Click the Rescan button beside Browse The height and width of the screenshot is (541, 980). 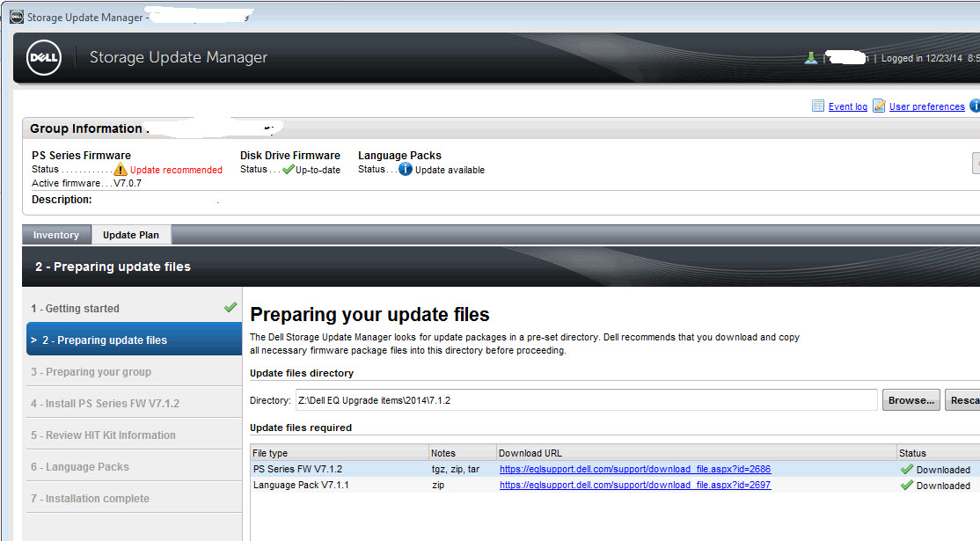point(962,400)
